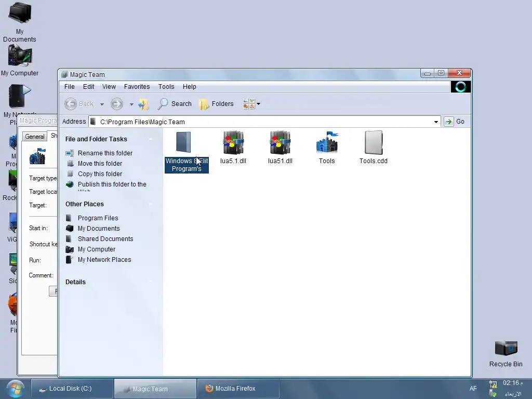Collapse File and Folder Tasks section
Screen dimensions: 532x399
coord(151,139)
